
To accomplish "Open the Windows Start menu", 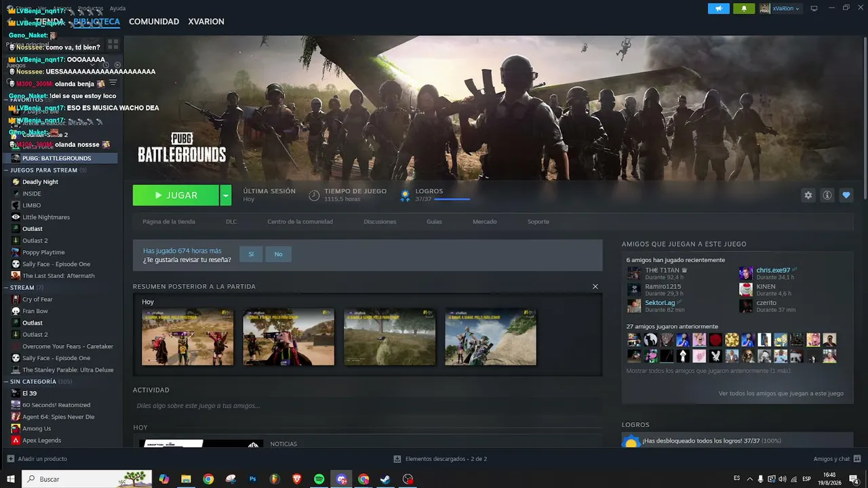I will (10, 479).
